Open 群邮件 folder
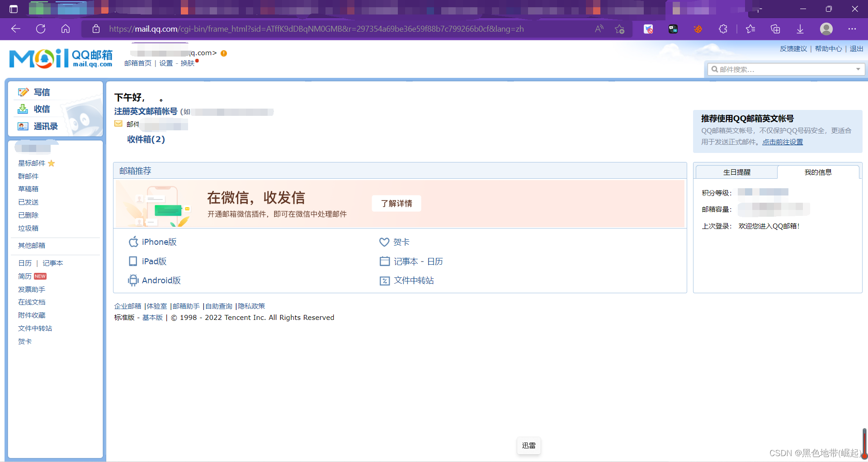 (x=28, y=176)
